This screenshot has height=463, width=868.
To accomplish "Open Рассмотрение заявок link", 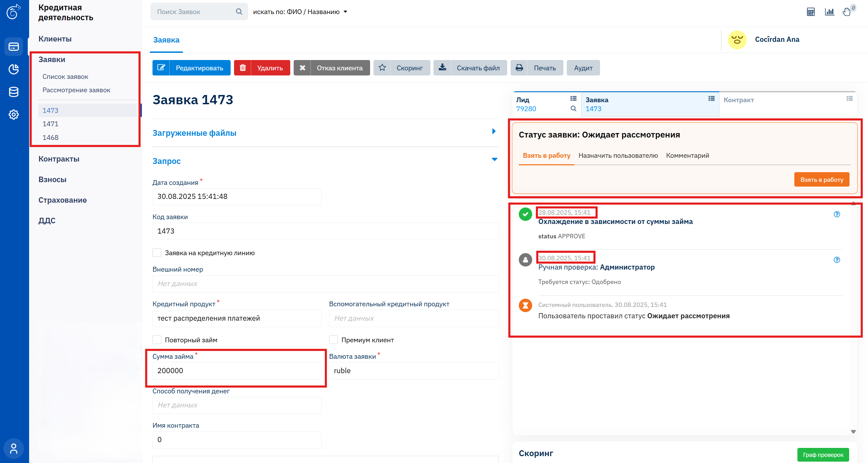I will [76, 90].
